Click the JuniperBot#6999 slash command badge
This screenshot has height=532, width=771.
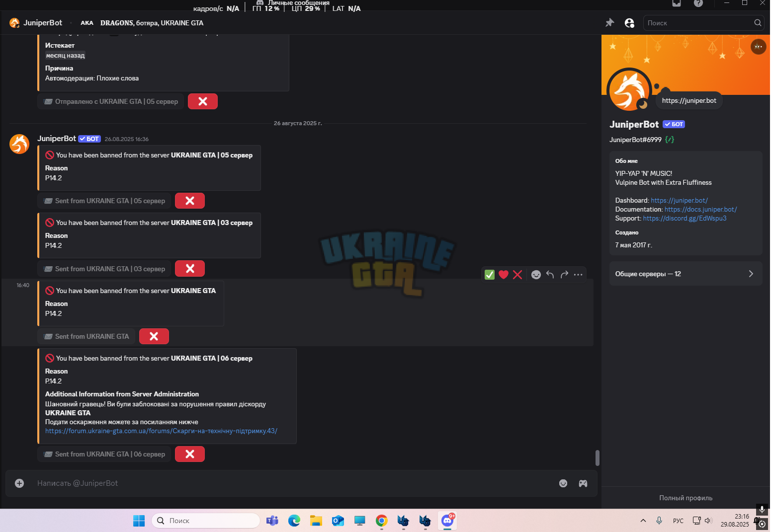tap(670, 140)
